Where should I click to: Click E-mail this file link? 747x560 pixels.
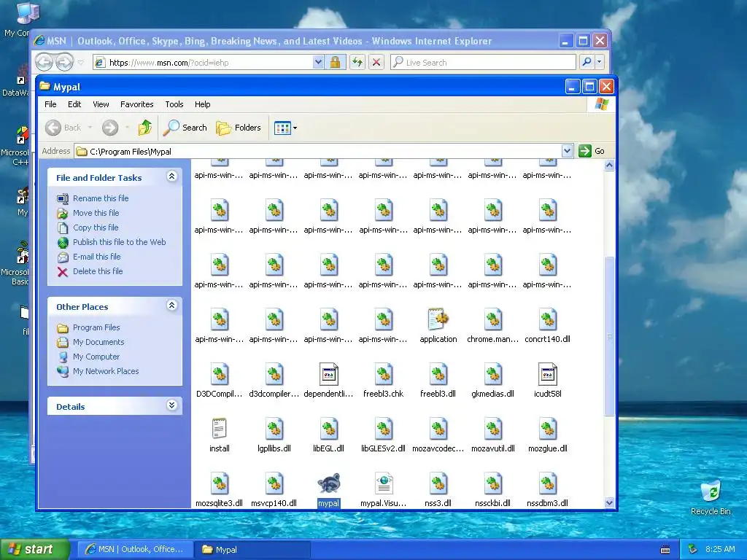pos(97,257)
